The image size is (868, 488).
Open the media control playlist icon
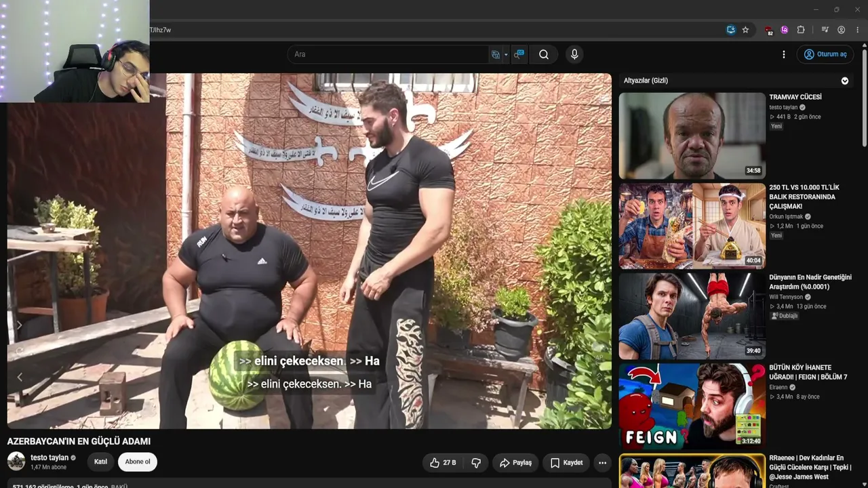[x=825, y=30]
